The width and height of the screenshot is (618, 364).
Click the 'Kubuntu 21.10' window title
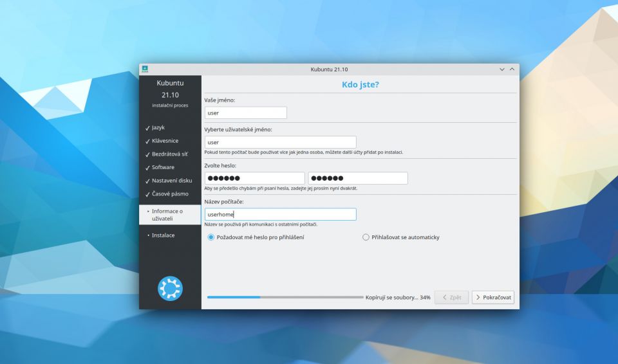click(x=329, y=69)
